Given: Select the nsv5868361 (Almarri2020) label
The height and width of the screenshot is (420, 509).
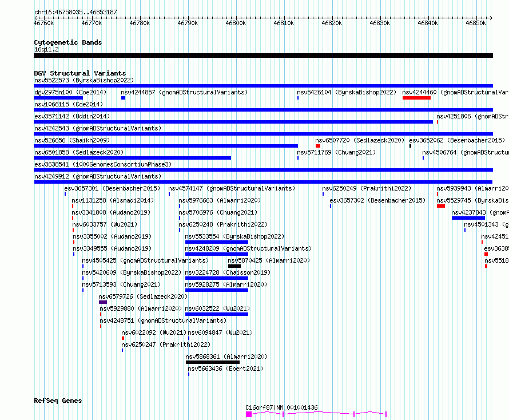Looking at the screenshot, I should coord(226,356).
